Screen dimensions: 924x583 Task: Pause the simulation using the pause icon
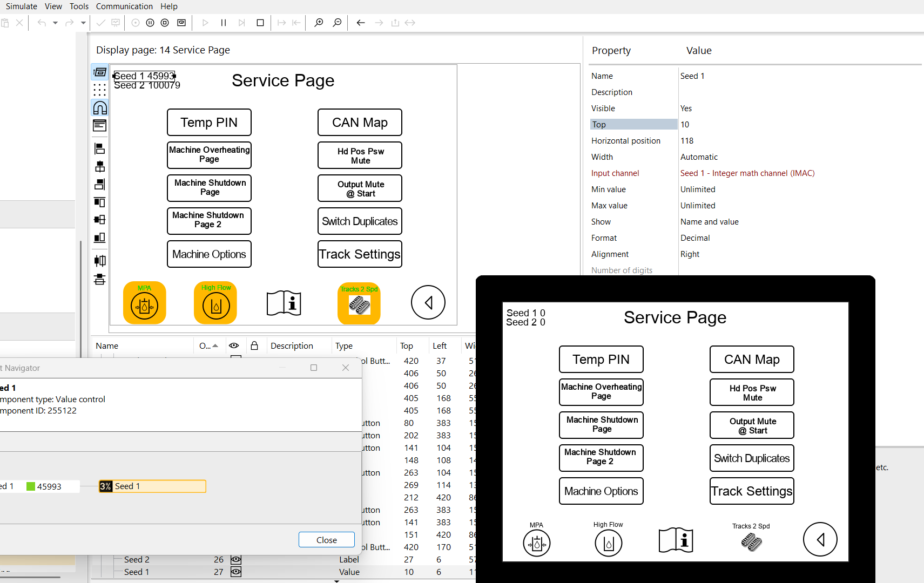[x=224, y=23]
